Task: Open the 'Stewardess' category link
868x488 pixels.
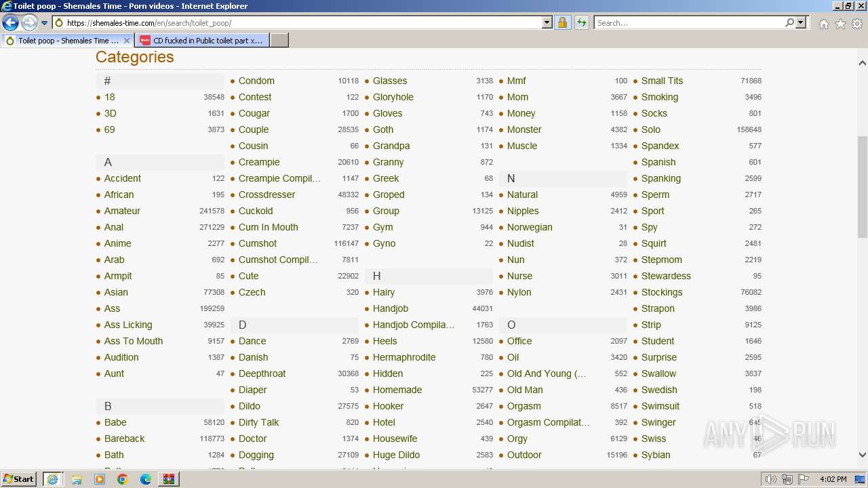Action: pyautogui.click(x=666, y=276)
